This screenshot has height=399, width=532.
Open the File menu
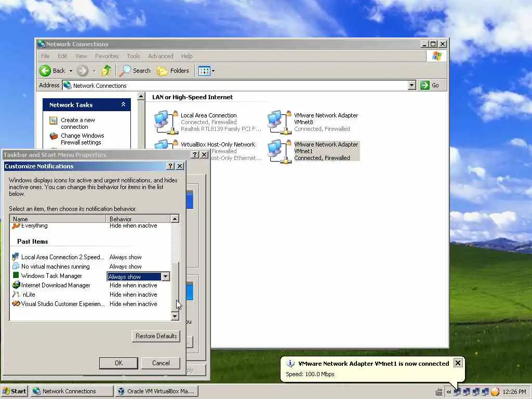pos(45,56)
